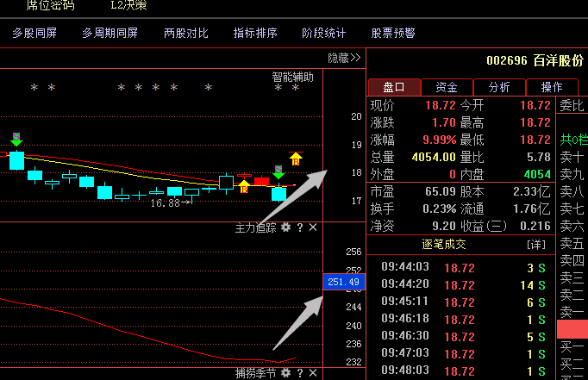The height and width of the screenshot is (380, 588).
Task: Select trade row at 09:46:18
Action: pos(463,320)
